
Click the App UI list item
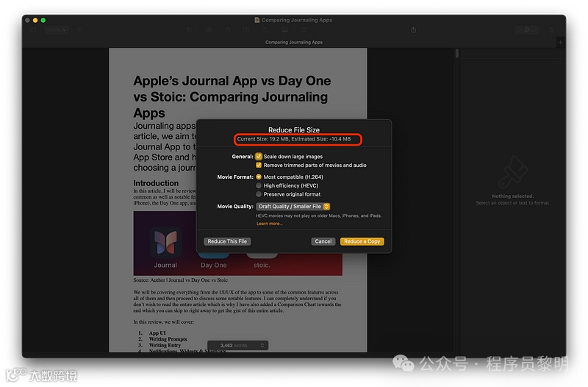[157, 333]
